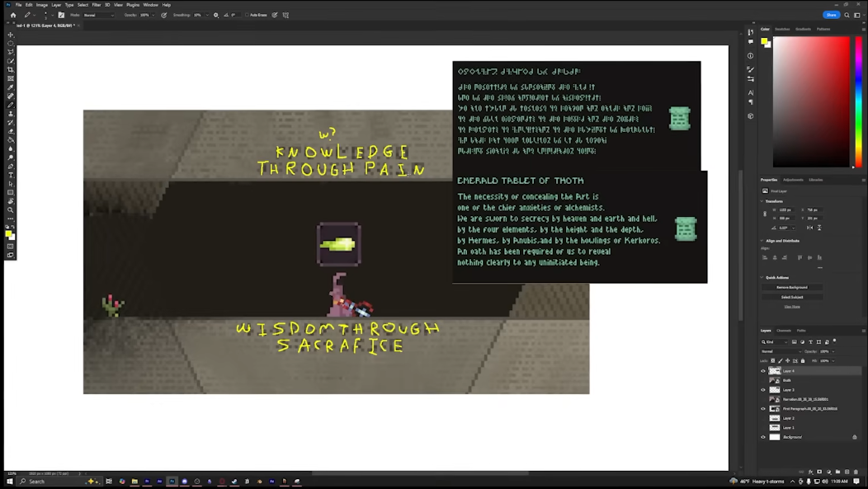Select the Paint Bucket tool

click(x=11, y=140)
